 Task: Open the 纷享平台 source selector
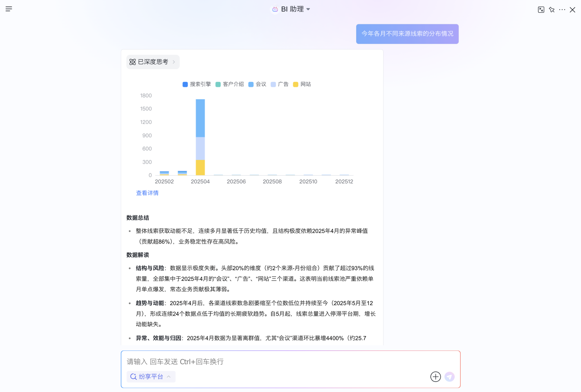[x=151, y=376]
